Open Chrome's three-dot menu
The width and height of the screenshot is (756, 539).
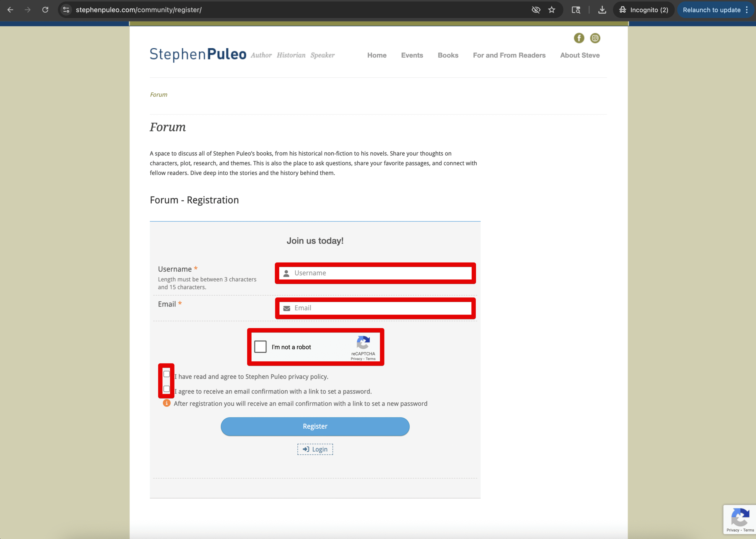click(746, 10)
